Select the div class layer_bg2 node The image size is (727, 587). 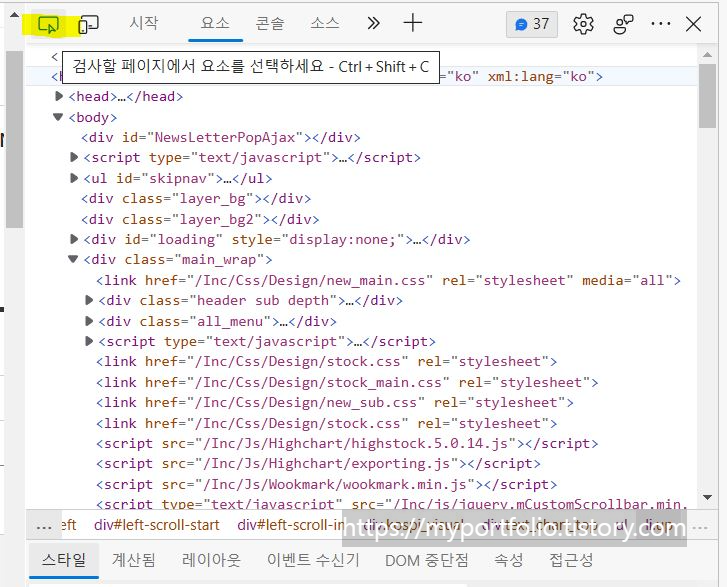[x=200, y=219]
